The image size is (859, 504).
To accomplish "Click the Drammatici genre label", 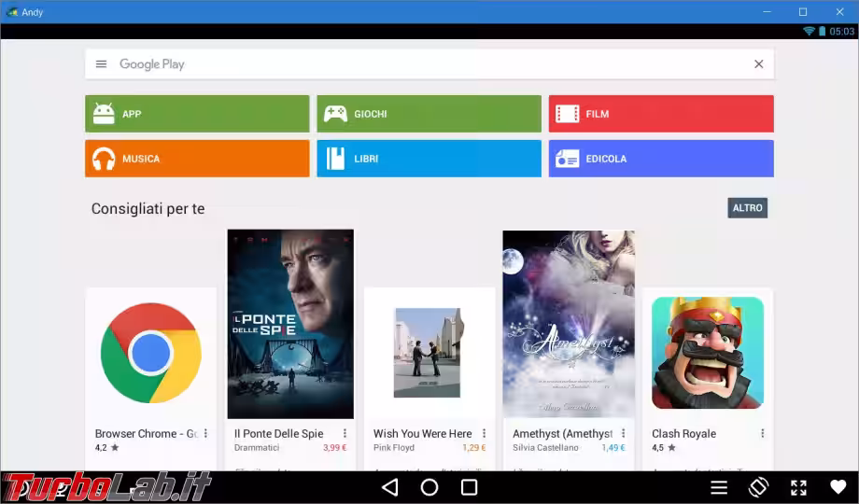I will point(257,448).
